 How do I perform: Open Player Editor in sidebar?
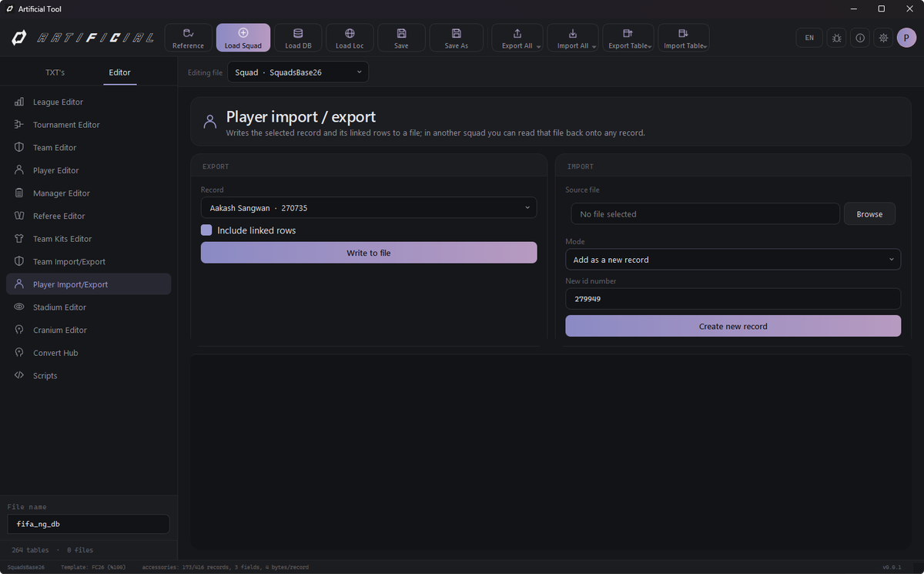(x=89, y=170)
